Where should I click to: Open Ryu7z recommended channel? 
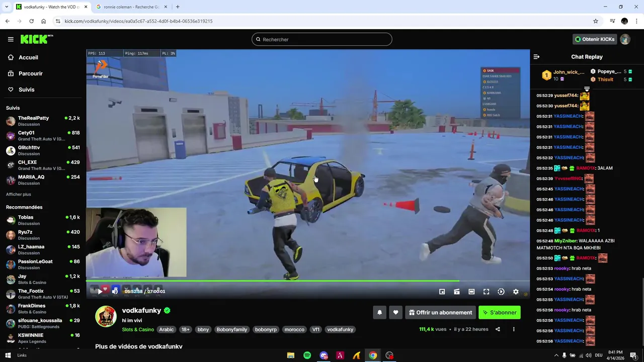(43, 235)
